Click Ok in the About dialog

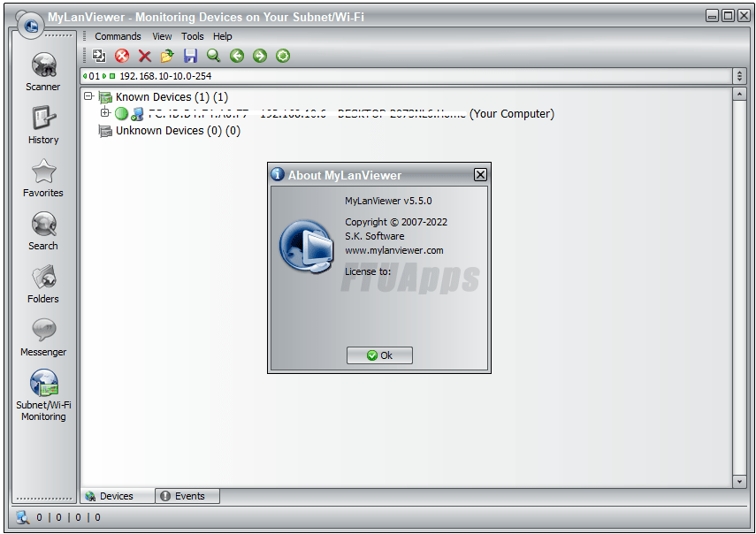point(379,355)
